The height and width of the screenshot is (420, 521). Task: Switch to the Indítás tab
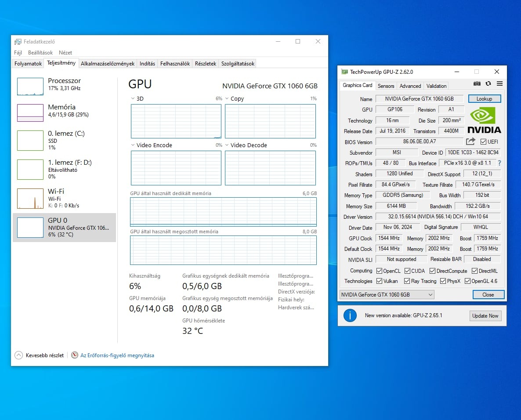[147, 63]
